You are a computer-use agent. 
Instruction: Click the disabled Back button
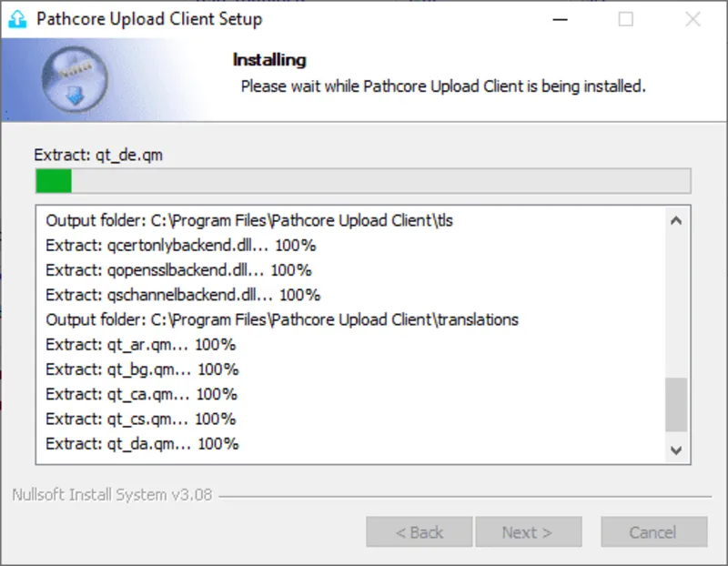420,532
